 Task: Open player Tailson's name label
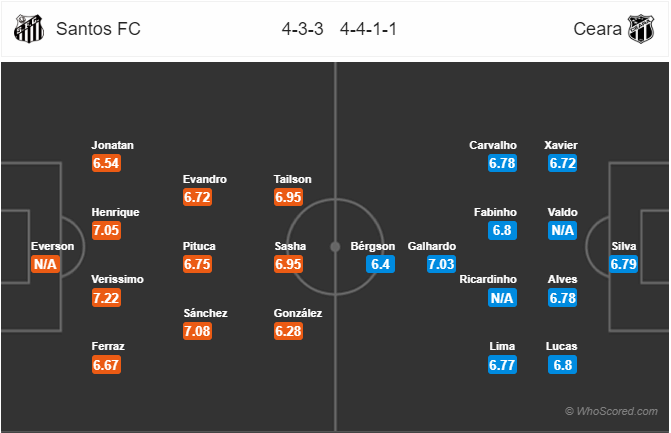pos(292,179)
